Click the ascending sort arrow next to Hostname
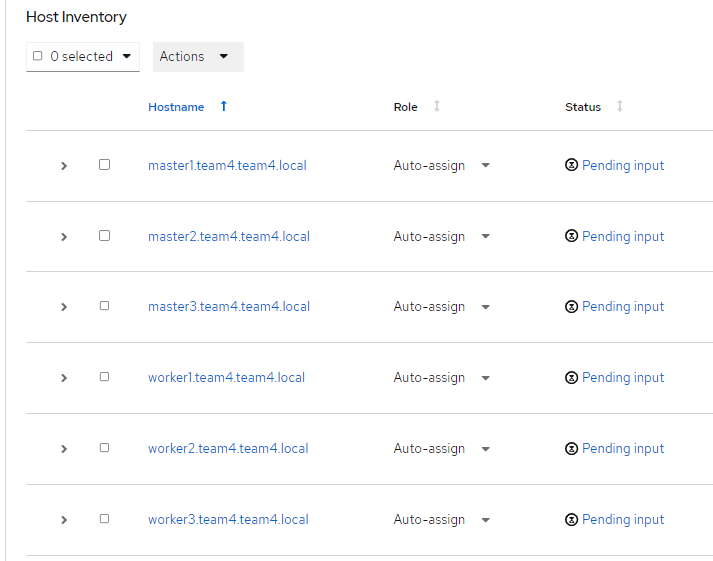 (x=223, y=106)
